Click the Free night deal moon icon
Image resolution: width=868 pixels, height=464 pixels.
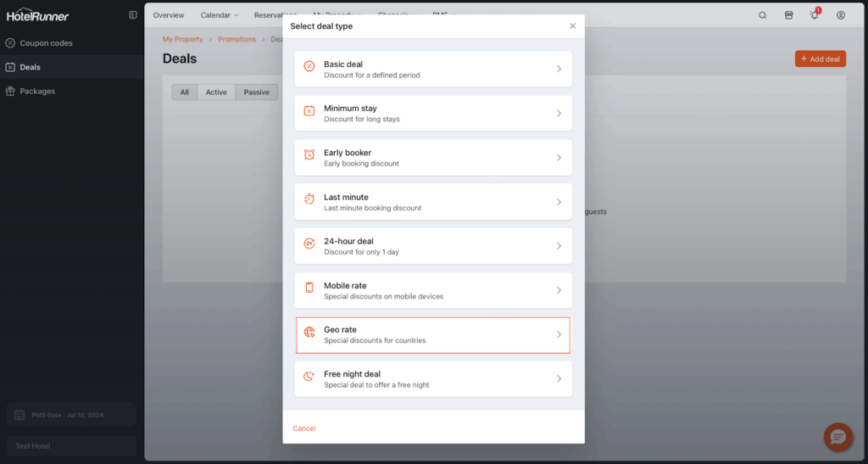click(309, 376)
